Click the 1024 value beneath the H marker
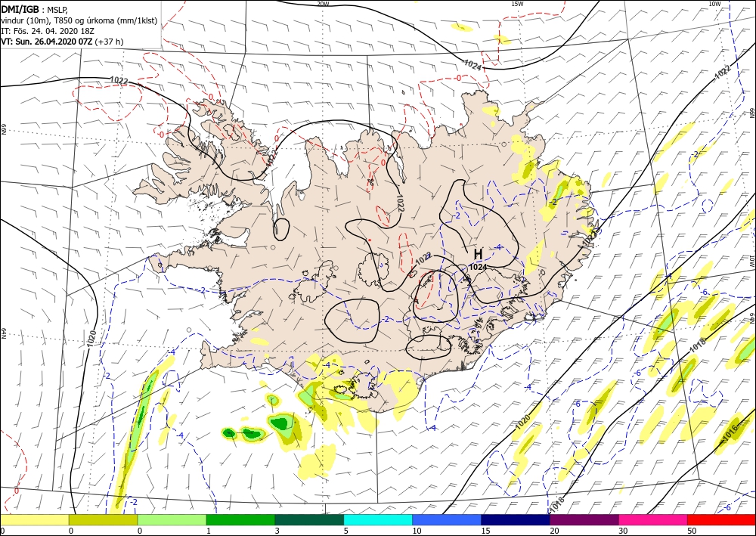The image size is (756, 536). (477, 267)
